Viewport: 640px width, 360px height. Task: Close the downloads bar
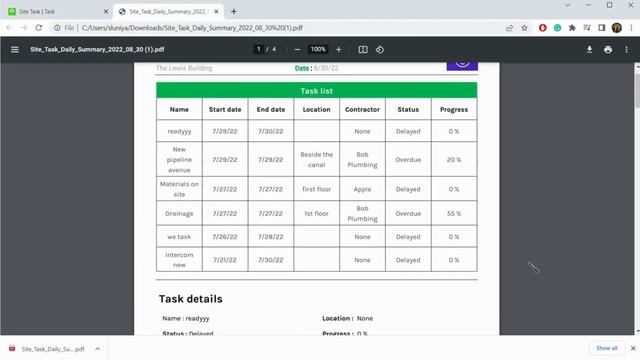pyautogui.click(x=633, y=348)
